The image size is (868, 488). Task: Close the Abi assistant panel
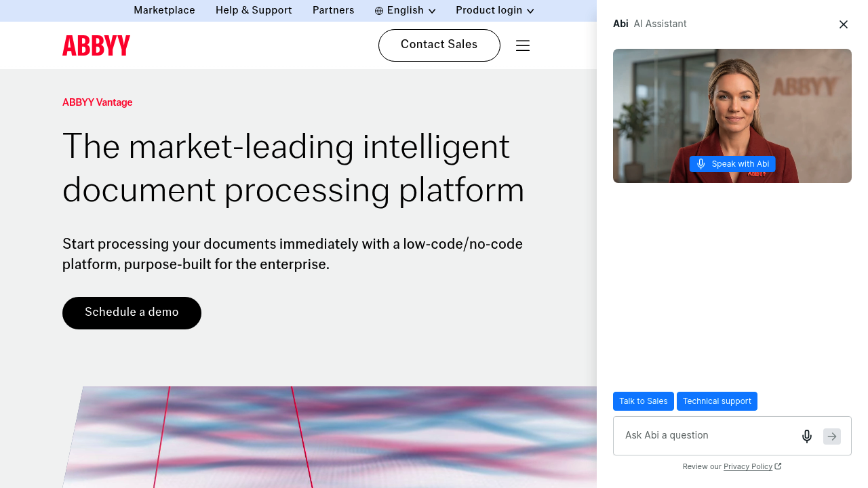[844, 24]
